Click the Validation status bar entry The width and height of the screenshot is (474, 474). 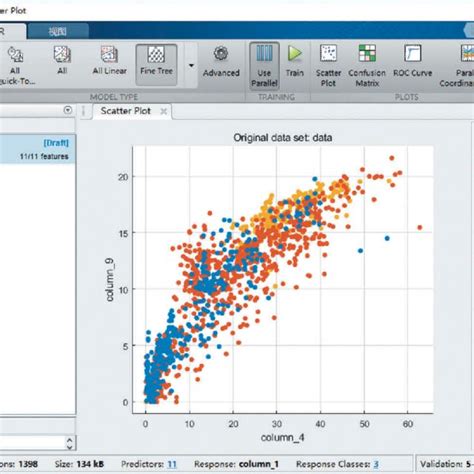click(447, 464)
